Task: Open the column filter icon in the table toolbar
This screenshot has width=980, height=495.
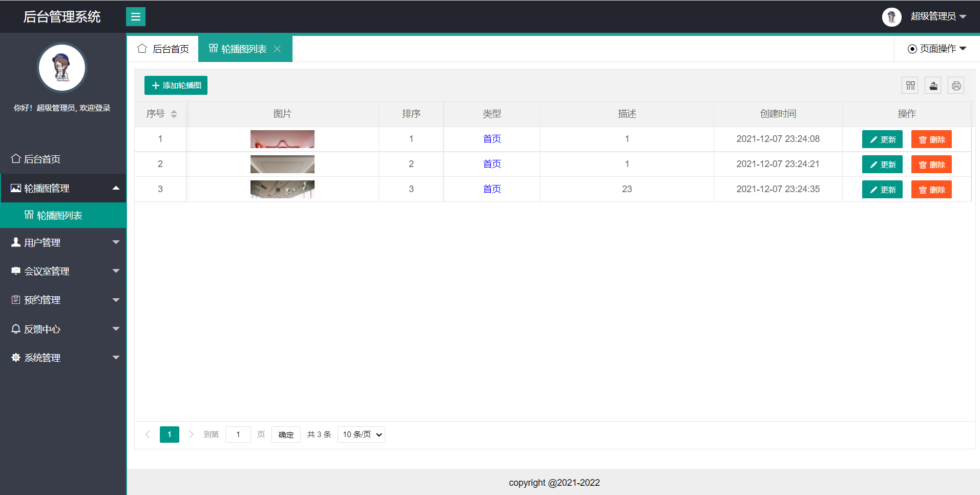Action: (910, 86)
